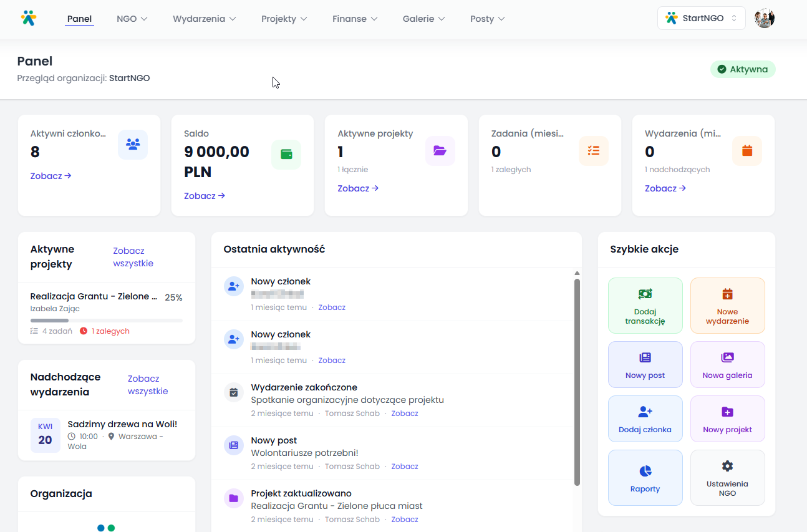
Task: Open Ustawienia NGO gear tile
Action: pyautogui.click(x=727, y=478)
